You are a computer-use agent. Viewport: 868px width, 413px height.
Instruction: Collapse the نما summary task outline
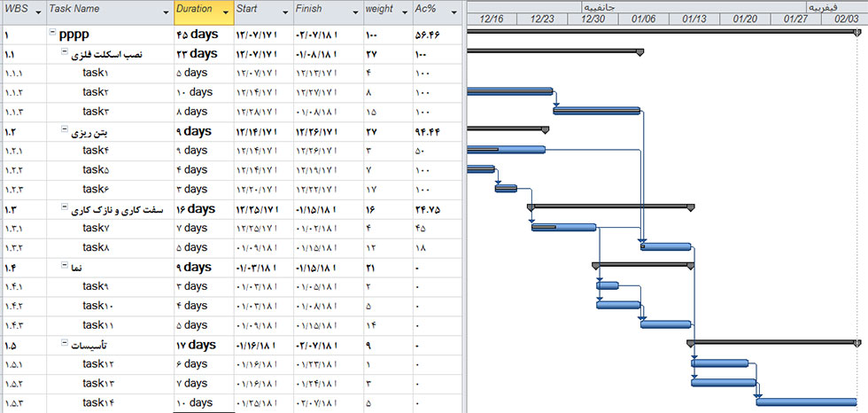(64, 267)
